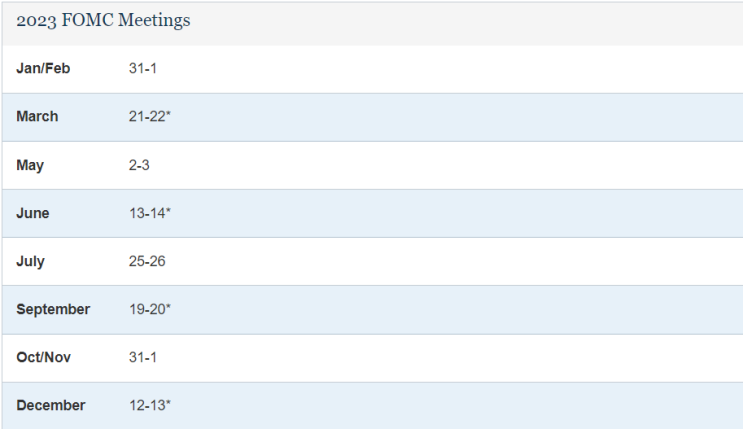The image size is (743, 429).
Task: Click the 2-3 date for May
Action: point(139,165)
